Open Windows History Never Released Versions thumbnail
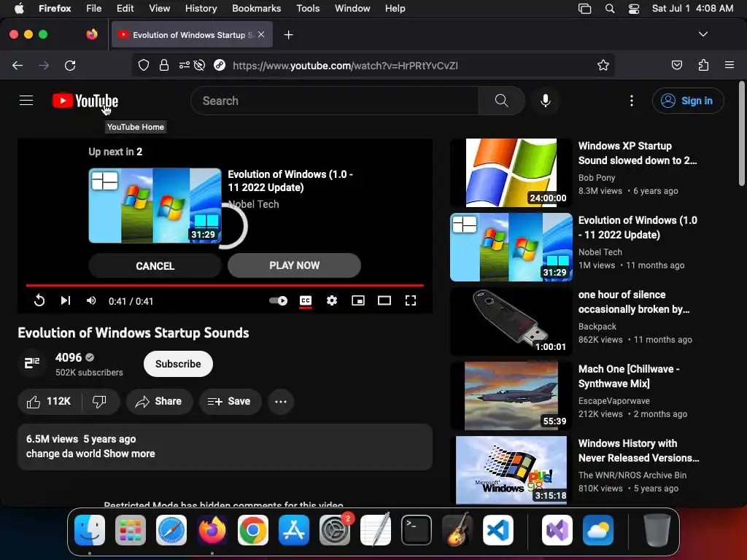Screen dimensions: 747x560 pyautogui.click(x=511, y=470)
